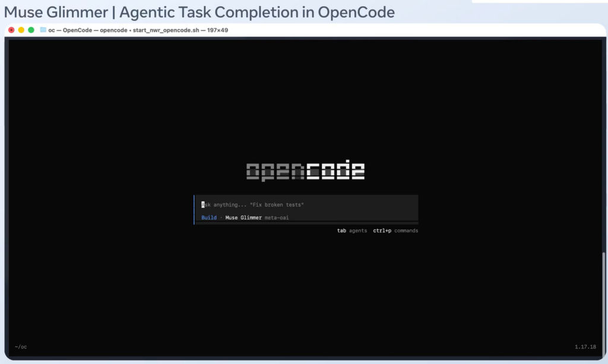Select the Build agent label
The width and height of the screenshot is (608, 364).
[209, 218]
